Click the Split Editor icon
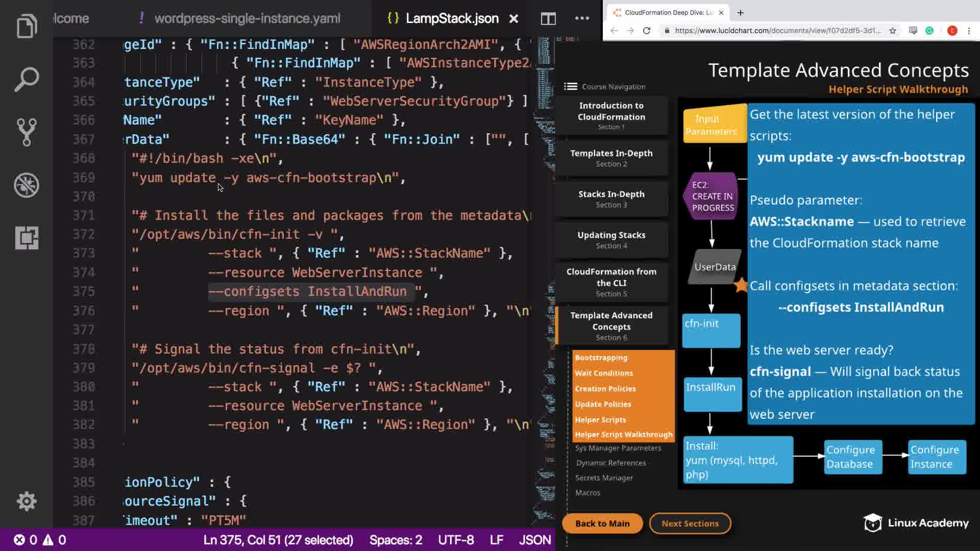This screenshot has width=980, height=551. pos(548,19)
